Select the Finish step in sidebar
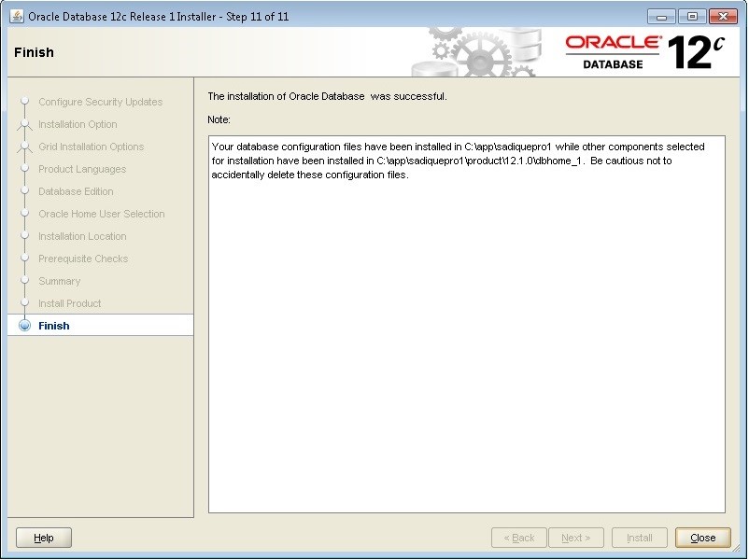 (100, 325)
